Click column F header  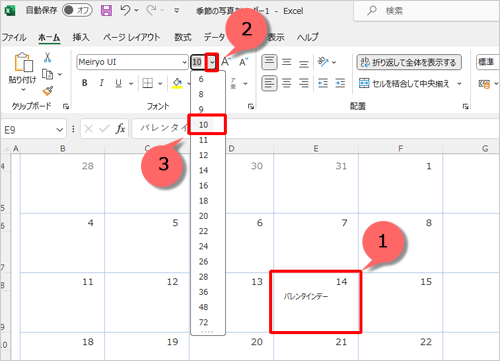pos(400,148)
